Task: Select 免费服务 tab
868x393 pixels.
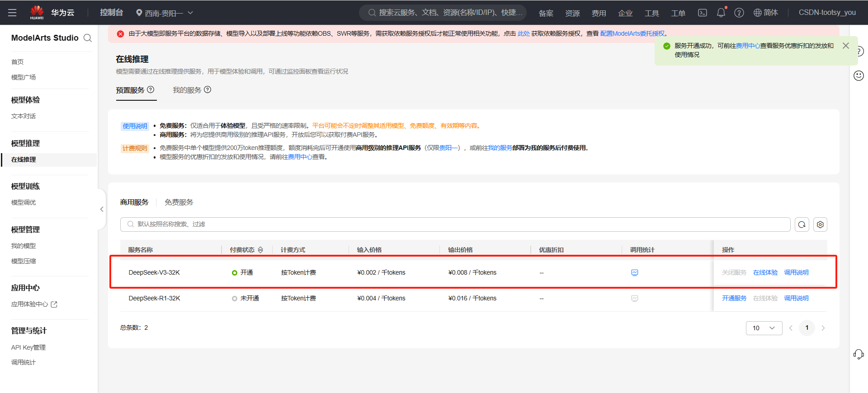Action: pyautogui.click(x=179, y=202)
